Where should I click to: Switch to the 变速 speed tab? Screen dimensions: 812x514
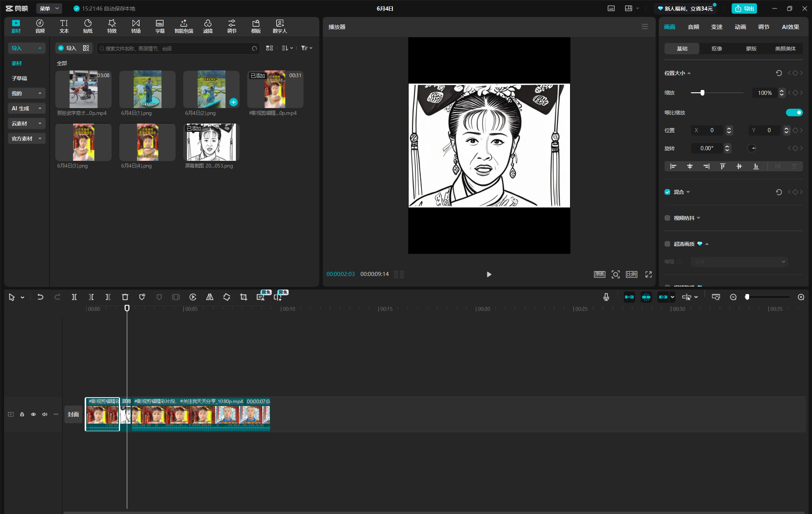coord(716,27)
